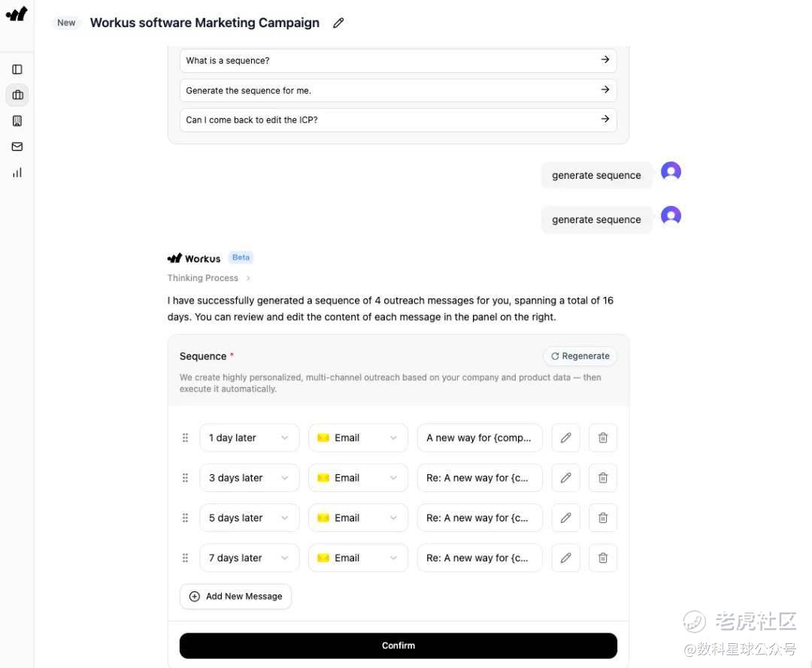Open the briefcase campaigns icon
Screen dimensions: 812x668
tap(17, 95)
